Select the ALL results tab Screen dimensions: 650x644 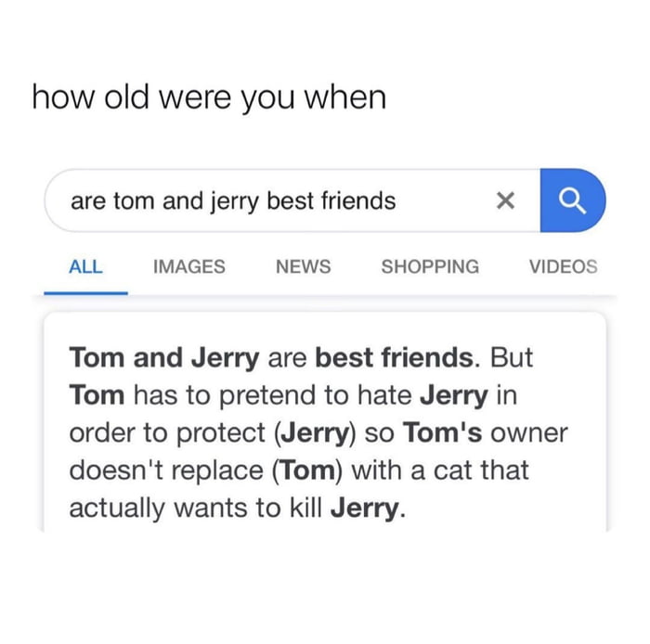click(x=85, y=266)
